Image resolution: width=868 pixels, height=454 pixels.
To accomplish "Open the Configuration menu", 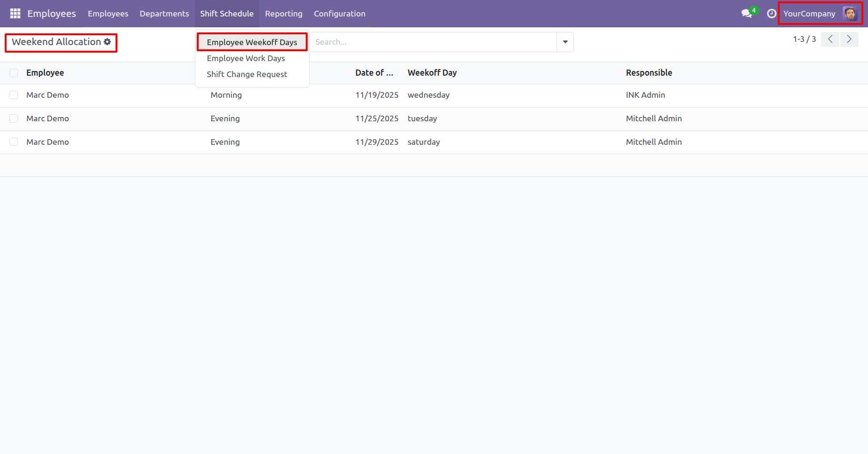I will point(340,14).
